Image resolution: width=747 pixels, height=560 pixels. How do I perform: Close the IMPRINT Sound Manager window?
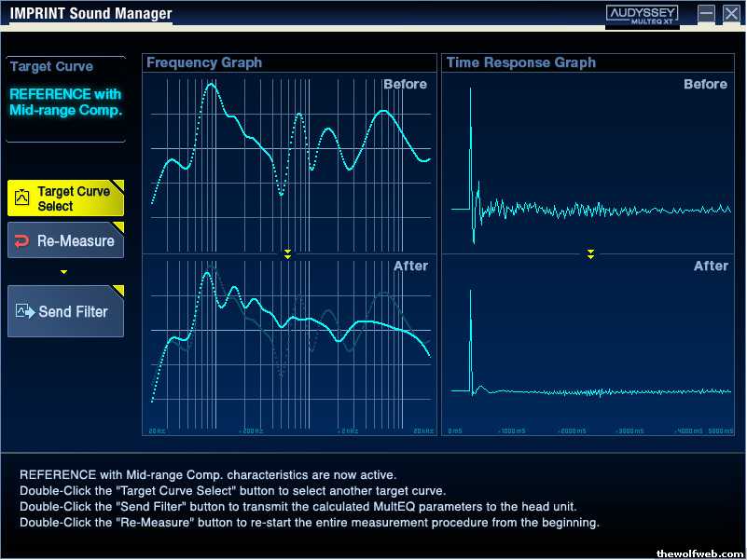coord(732,13)
